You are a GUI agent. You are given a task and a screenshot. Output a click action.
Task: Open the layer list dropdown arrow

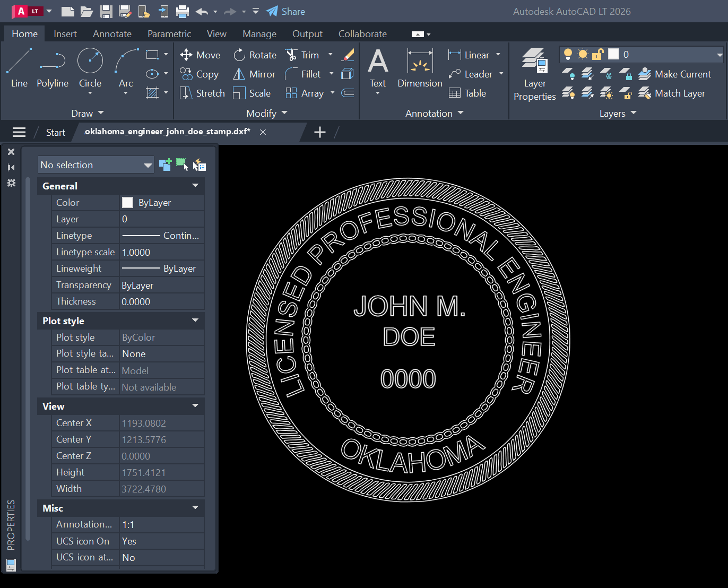pos(720,54)
